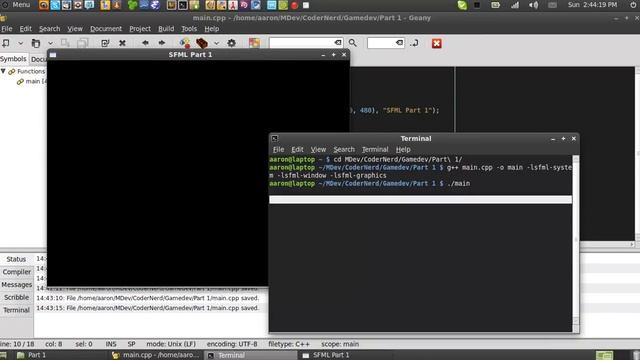Click the Navigate back arrow icon

(x=145, y=43)
